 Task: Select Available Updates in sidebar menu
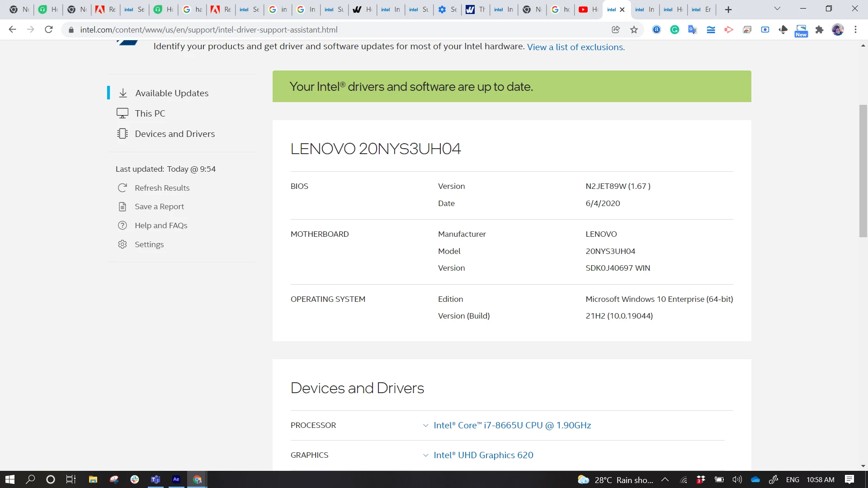(x=172, y=93)
